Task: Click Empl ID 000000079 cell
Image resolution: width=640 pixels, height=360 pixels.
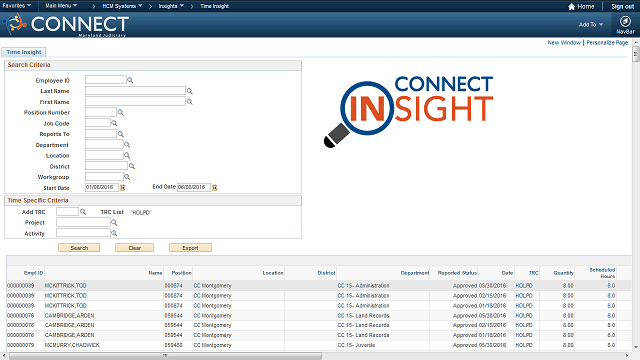Action: (x=20, y=345)
